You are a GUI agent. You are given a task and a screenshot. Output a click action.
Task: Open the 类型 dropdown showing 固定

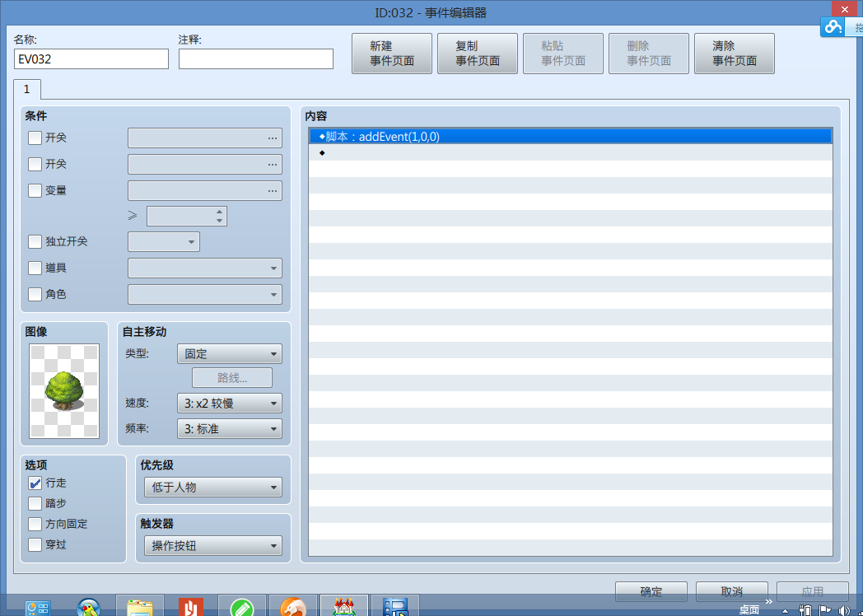[x=230, y=354]
